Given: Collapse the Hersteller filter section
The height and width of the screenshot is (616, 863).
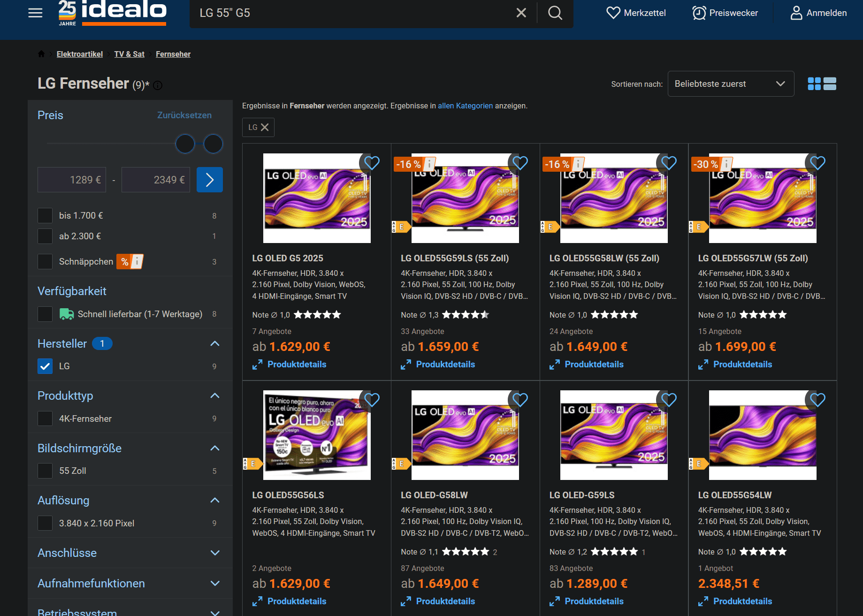Looking at the screenshot, I should click(x=215, y=344).
